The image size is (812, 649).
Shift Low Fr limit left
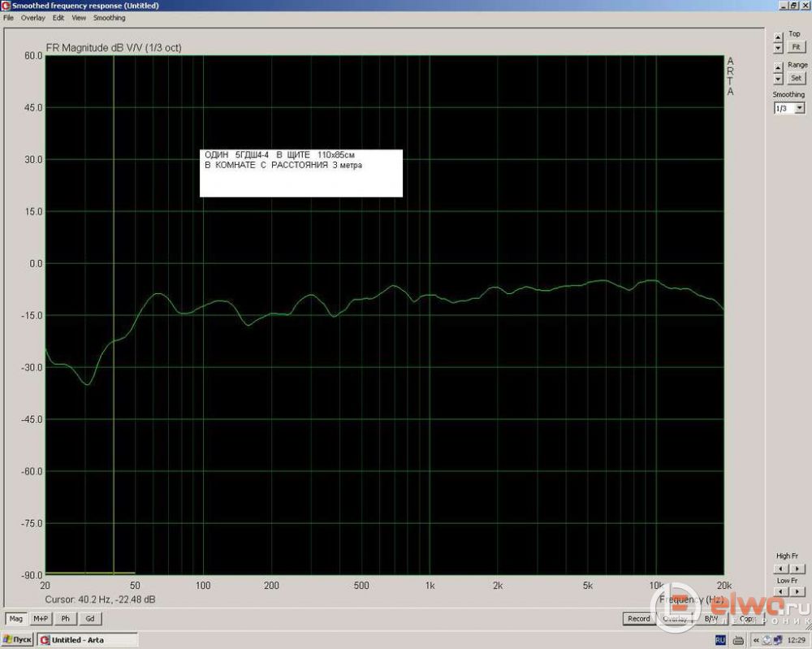780,592
